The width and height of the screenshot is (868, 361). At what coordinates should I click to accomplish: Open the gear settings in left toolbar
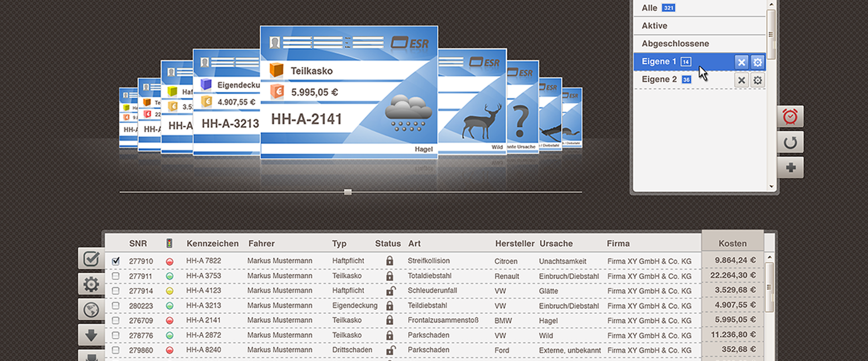[x=91, y=284]
